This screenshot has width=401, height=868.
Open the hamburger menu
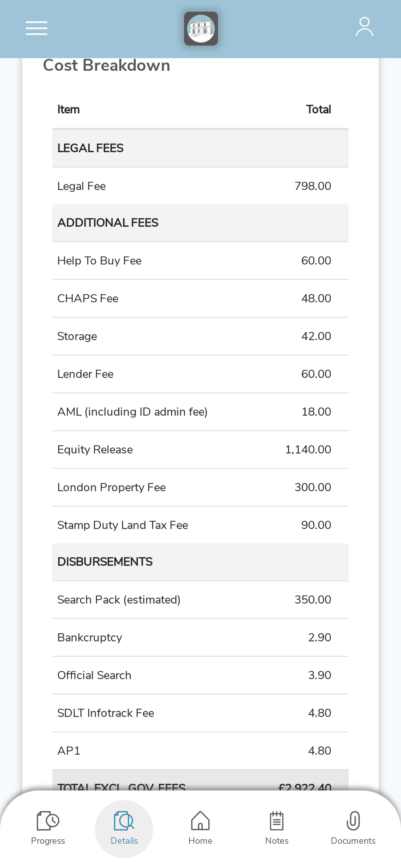tap(36, 28)
